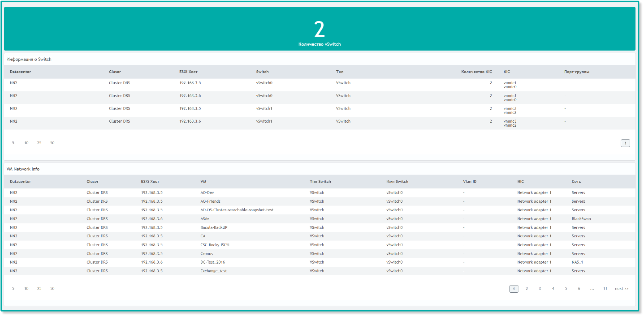Click page 1 button in Switch info table

point(625,143)
